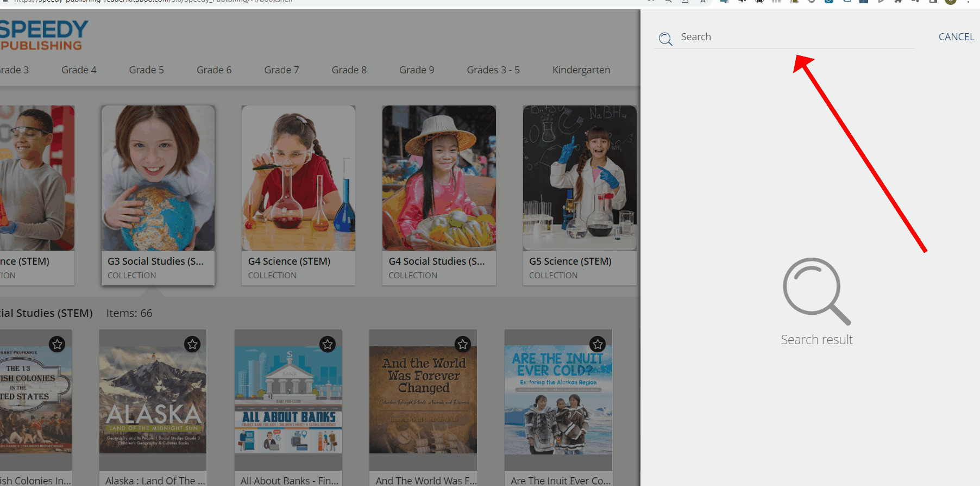
Task: Switch to the Grade 6 tab
Action: tap(214, 70)
